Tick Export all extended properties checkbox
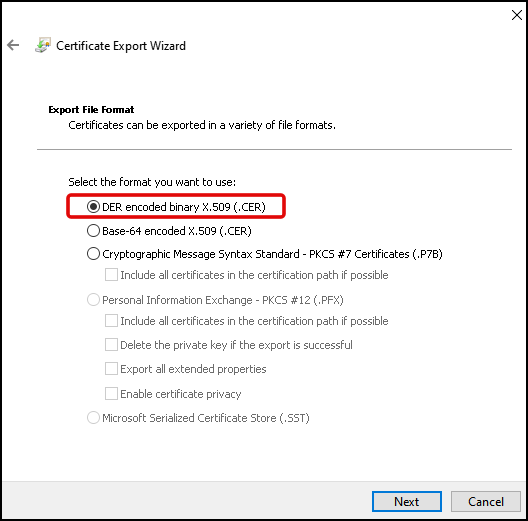The image size is (528, 521). (x=111, y=369)
